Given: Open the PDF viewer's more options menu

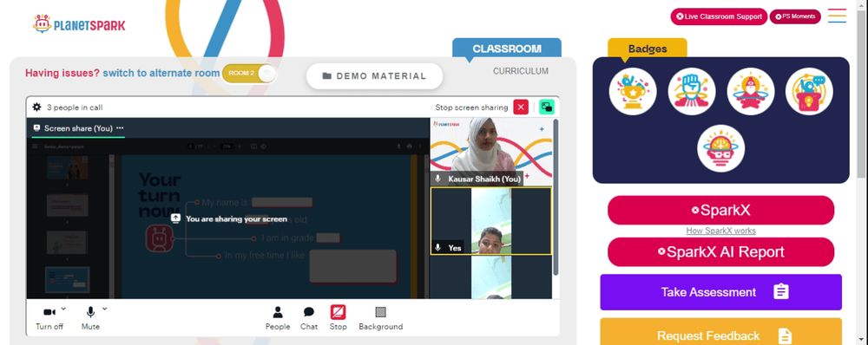Looking at the screenshot, I should (x=419, y=146).
